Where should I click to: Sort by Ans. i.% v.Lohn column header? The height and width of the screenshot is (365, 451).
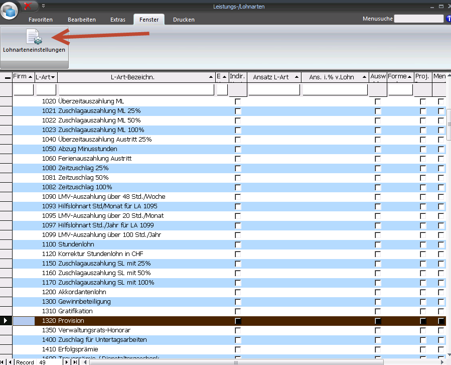[335, 77]
